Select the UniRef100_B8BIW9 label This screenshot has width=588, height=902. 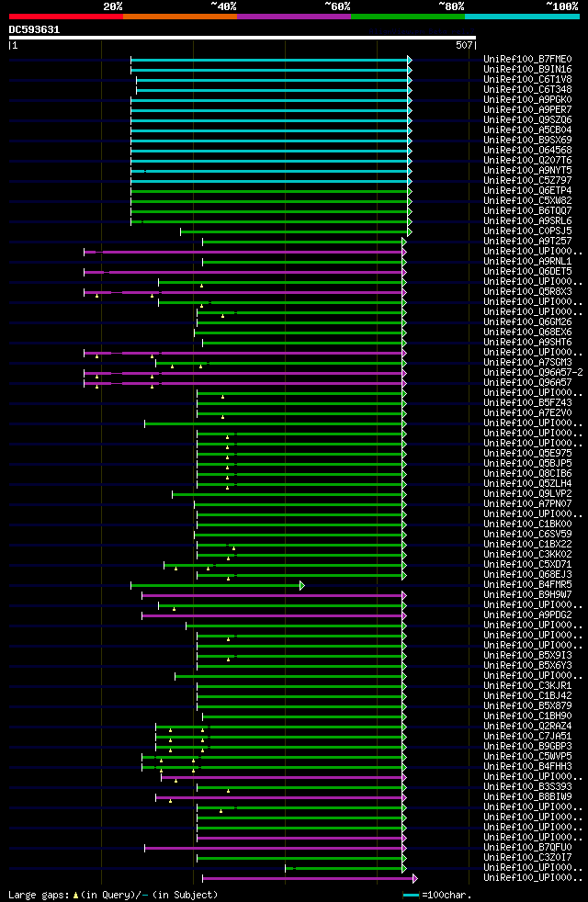pyautogui.click(x=527, y=797)
